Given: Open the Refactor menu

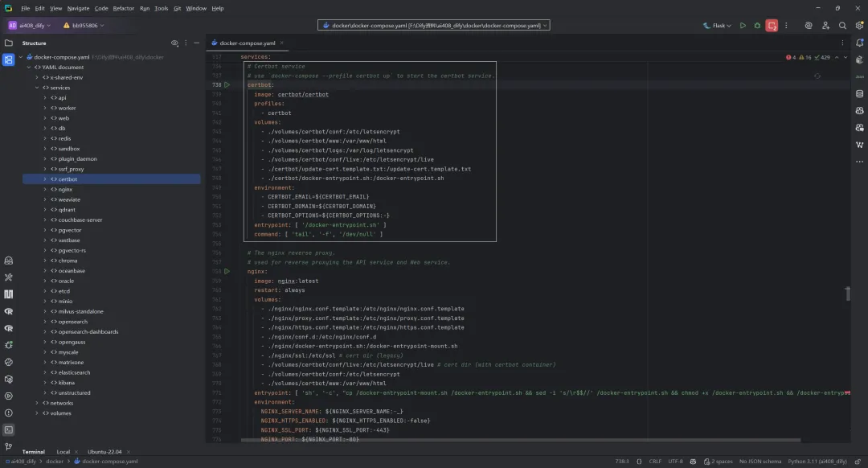Looking at the screenshot, I should tap(124, 8).
